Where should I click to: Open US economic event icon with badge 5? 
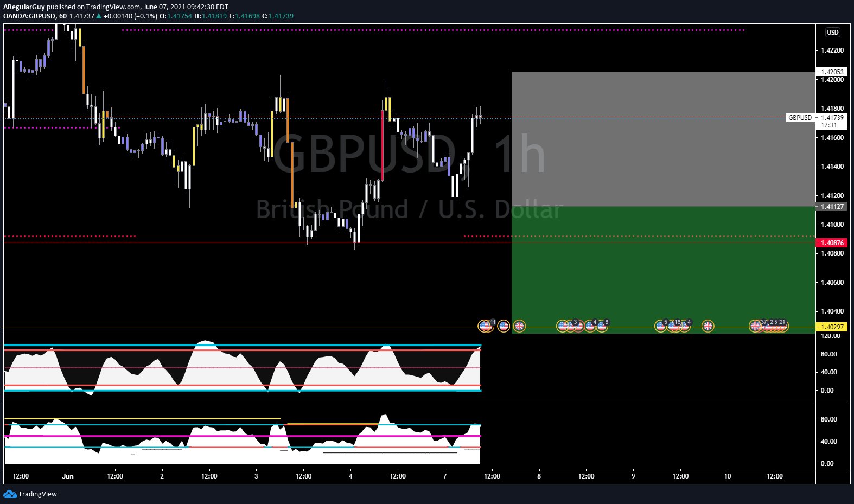pos(660,326)
